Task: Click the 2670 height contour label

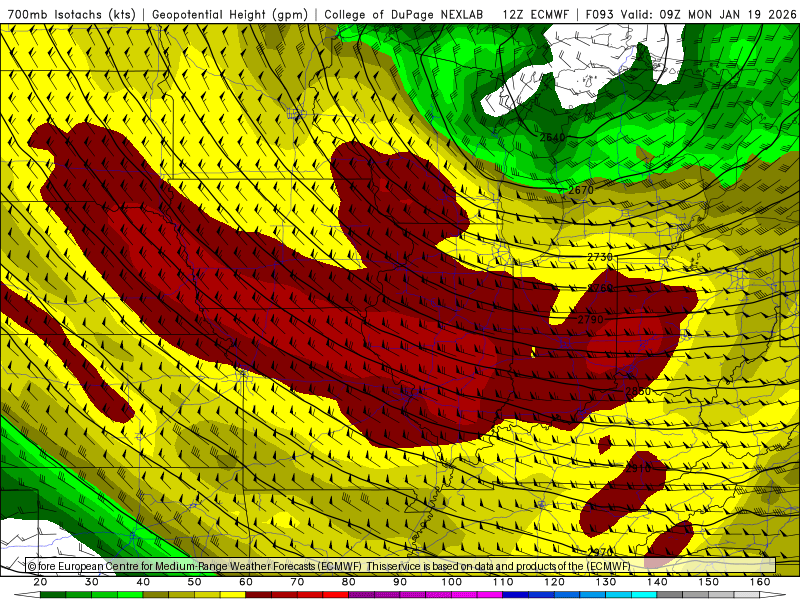Action: (x=581, y=190)
